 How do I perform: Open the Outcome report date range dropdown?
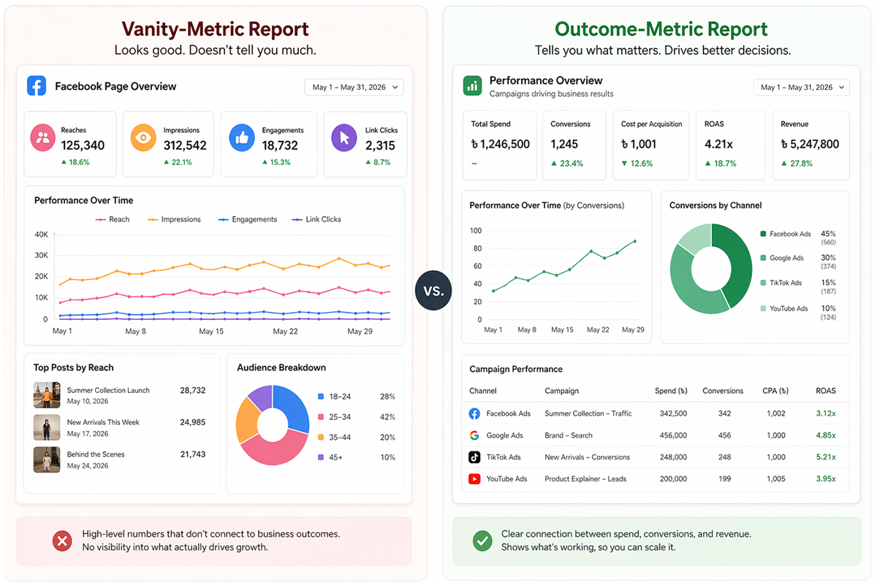click(801, 86)
